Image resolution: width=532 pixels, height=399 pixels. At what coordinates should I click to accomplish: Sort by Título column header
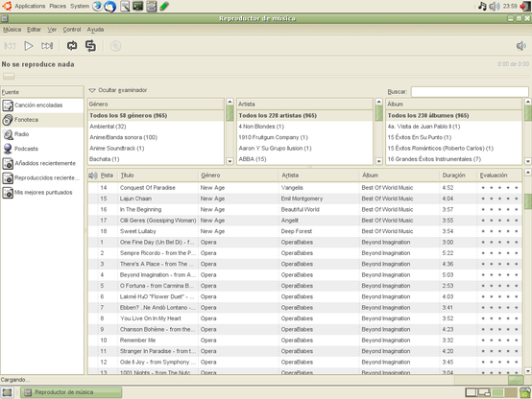click(x=158, y=176)
